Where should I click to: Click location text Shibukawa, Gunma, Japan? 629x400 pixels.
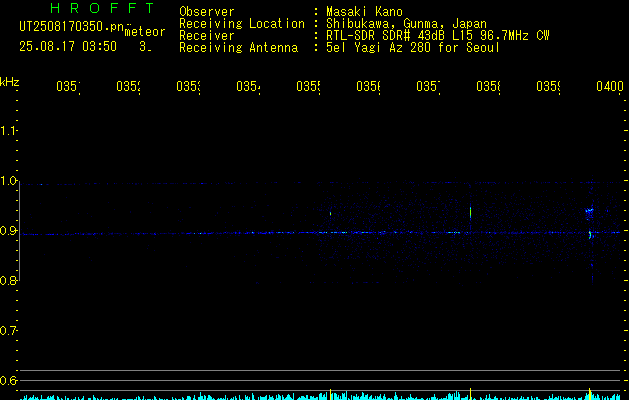(x=406, y=24)
